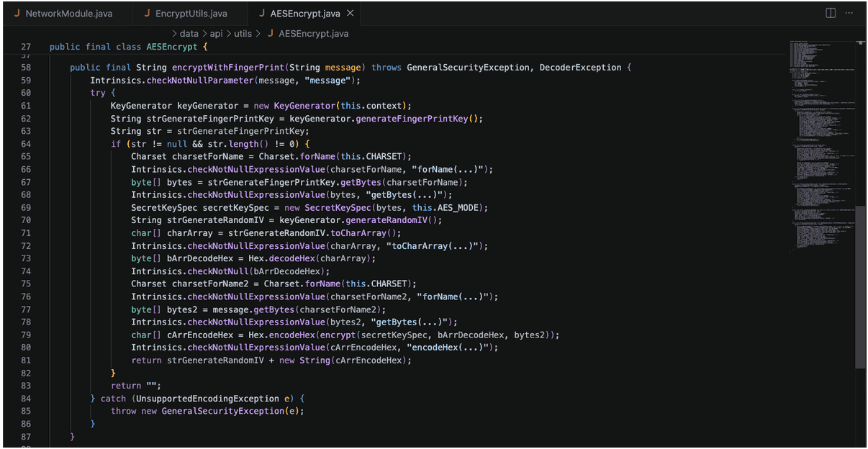The height and width of the screenshot is (449, 868).
Task: Expand the utils breadcrumb segment
Action: [x=243, y=34]
